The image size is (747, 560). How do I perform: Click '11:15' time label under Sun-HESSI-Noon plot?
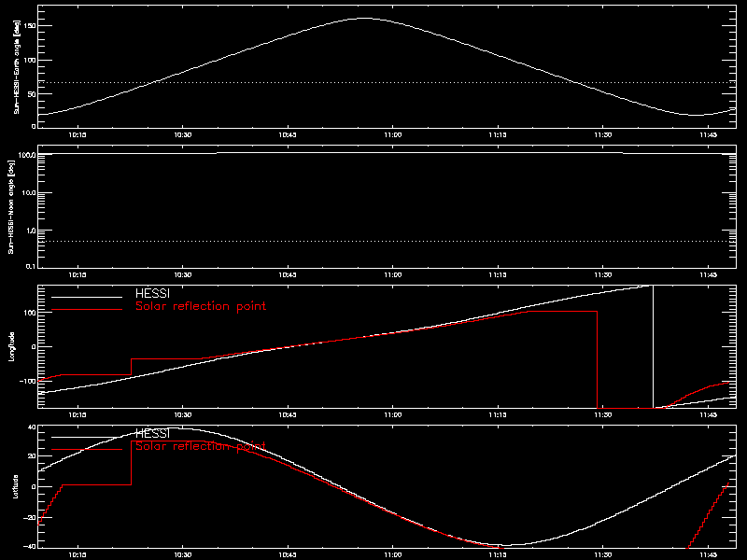click(x=498, y=275)
